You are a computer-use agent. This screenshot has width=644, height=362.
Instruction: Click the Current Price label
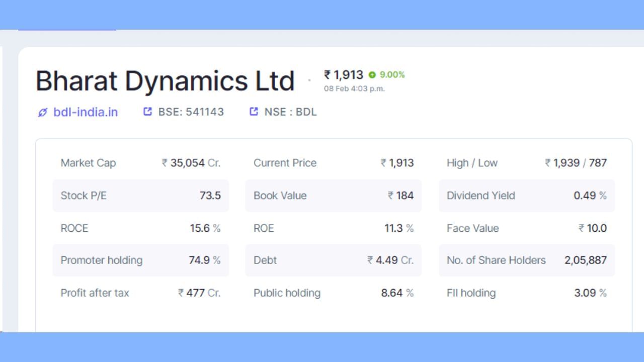tap(285, 163)
